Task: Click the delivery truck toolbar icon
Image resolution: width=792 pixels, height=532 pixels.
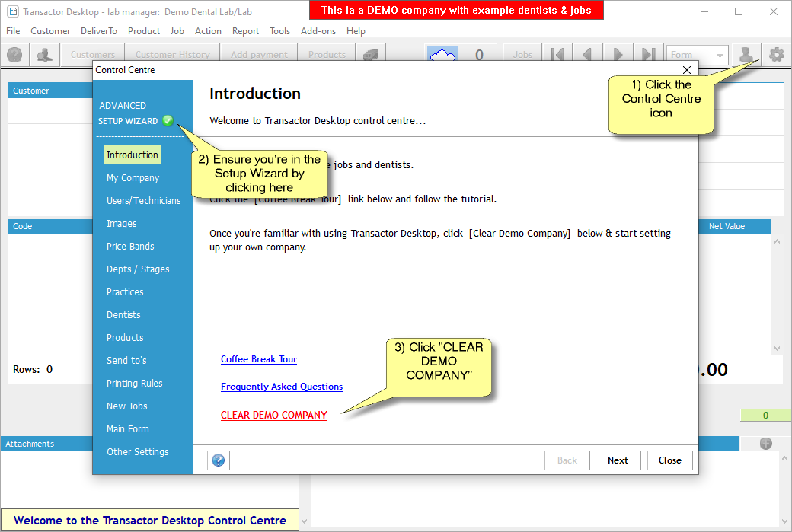Action: pyautogui.click(x=371, y=55)
